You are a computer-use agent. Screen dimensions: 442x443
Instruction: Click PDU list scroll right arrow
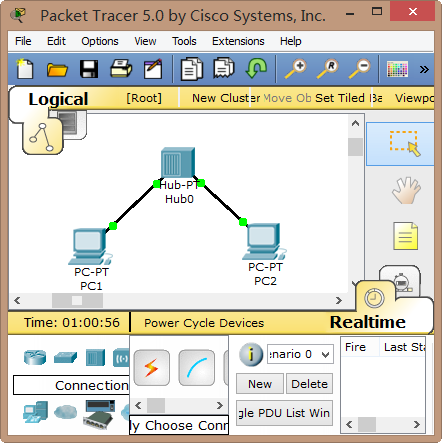click(417, 425)
